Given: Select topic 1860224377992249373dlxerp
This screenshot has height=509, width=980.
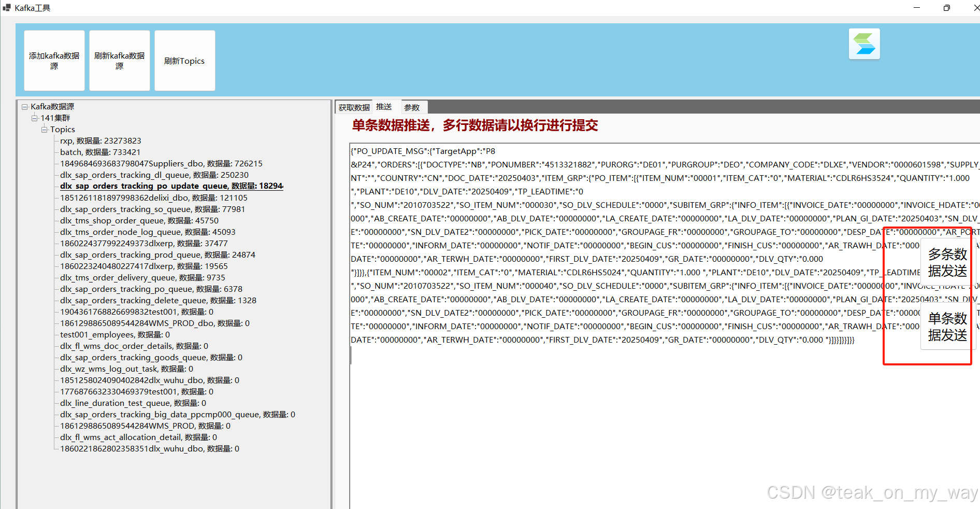Looking at the screenshot, I should 144,244.
